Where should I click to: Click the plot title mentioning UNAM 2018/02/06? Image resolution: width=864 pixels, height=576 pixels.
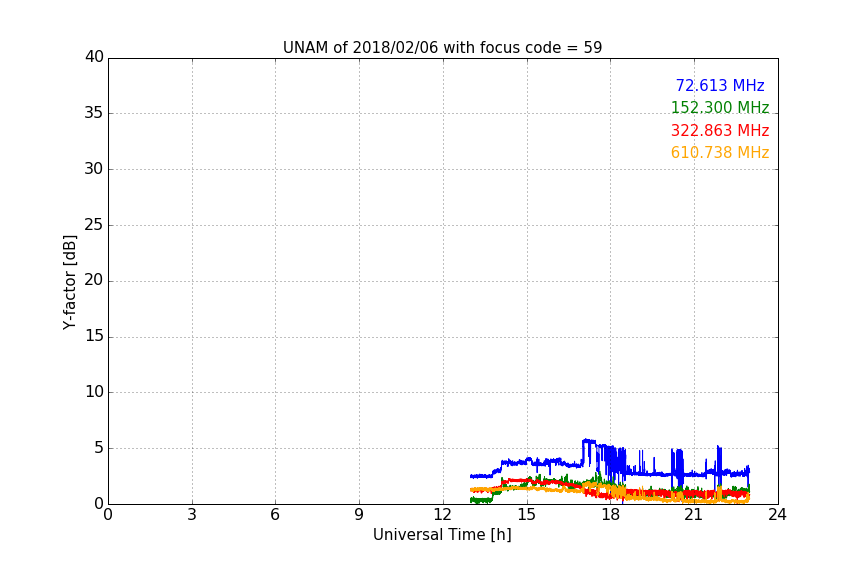pos(442,47)
